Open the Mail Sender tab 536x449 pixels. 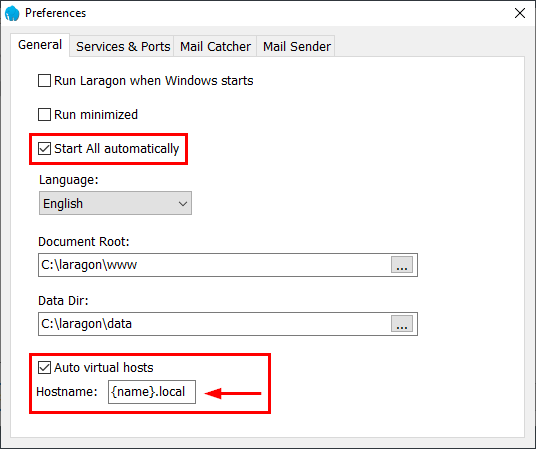click(296, 46)
